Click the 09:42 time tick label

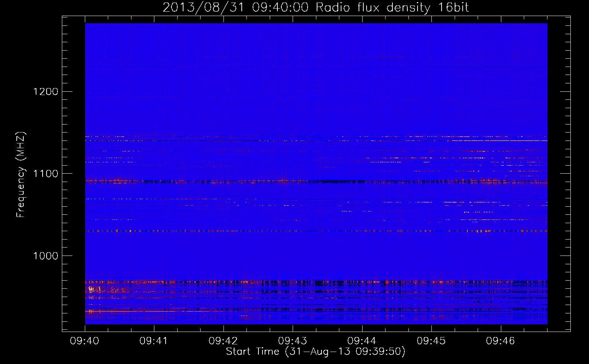tap(223, 341)
